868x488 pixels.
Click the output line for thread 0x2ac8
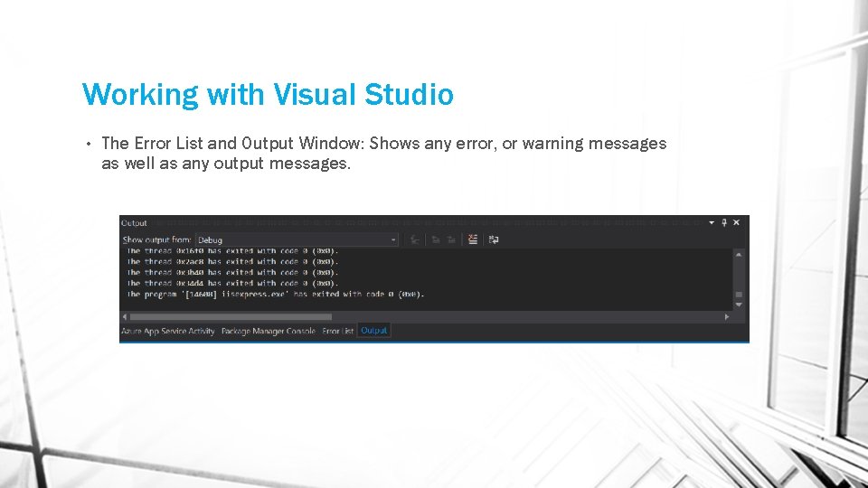(x=232, y=262)
